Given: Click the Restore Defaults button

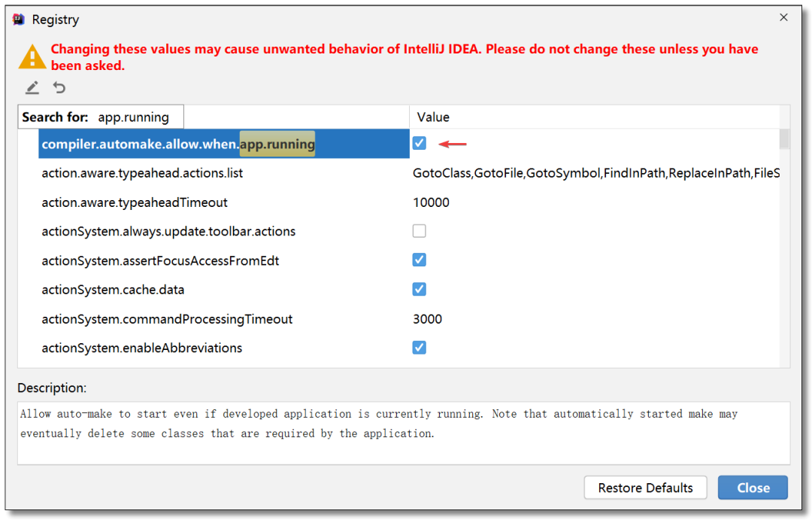Looking at the screenshot, I should coord(645,488).
